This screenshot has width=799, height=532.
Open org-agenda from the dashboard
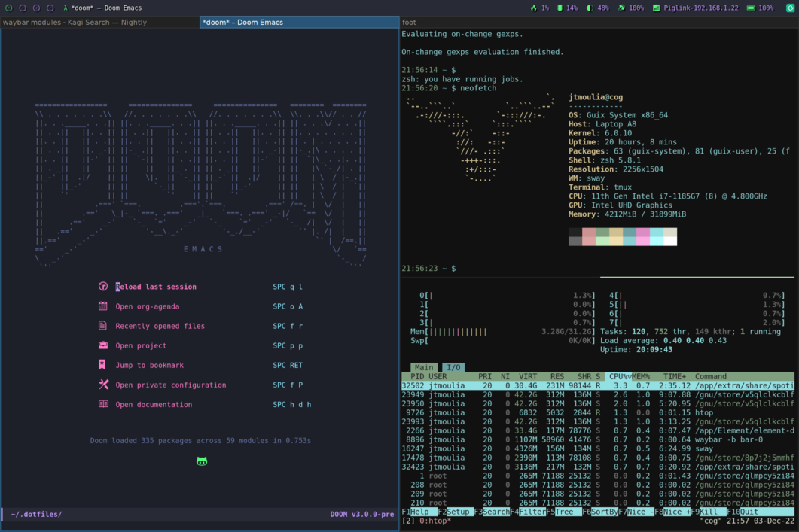tap(148, 306)
